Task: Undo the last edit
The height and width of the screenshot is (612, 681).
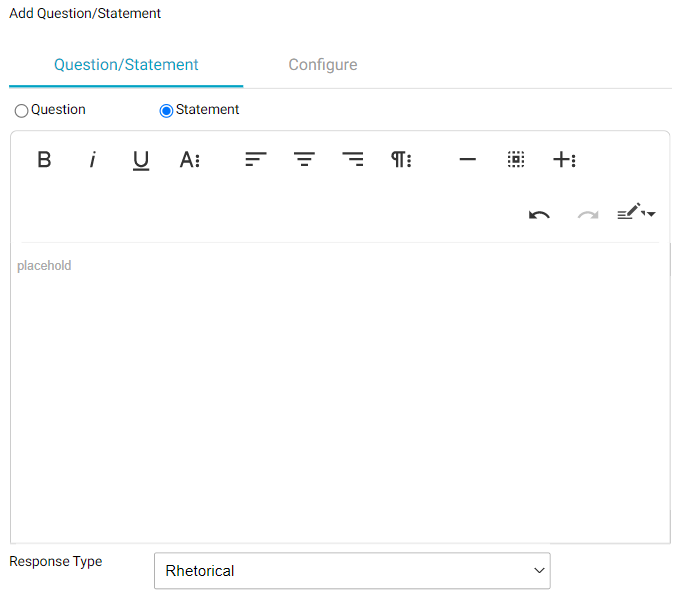Action: pos(539,214)
